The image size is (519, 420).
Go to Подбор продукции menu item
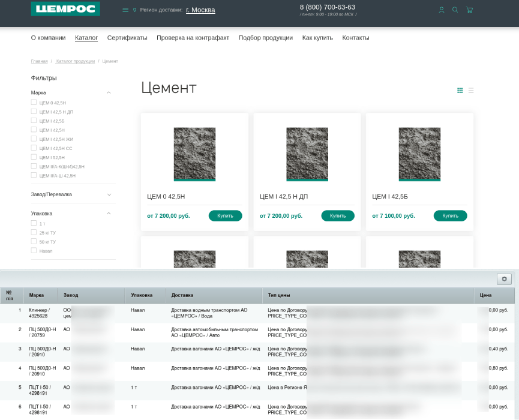pyautogui.click(x=265, y=38)
